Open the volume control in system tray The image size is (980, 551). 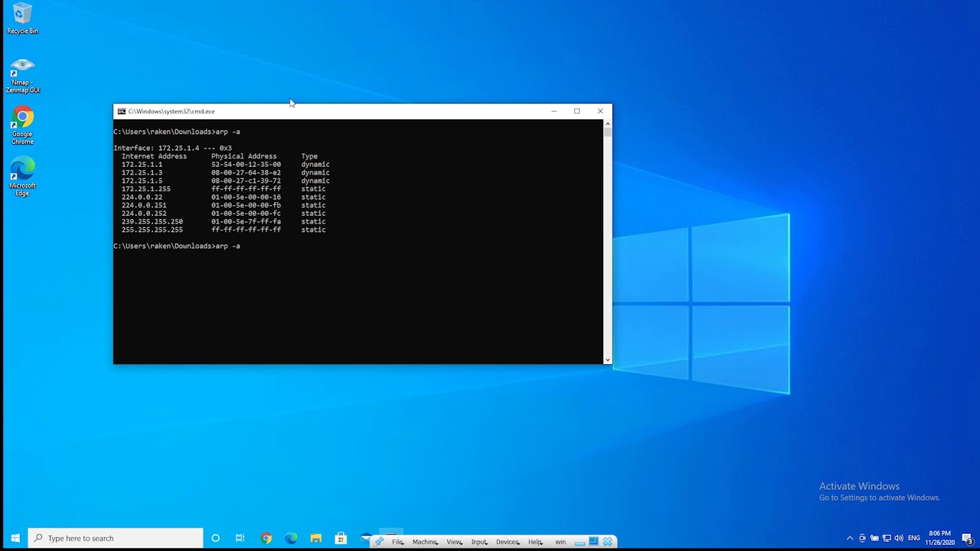pyautogui.click(x=899, y=538)
